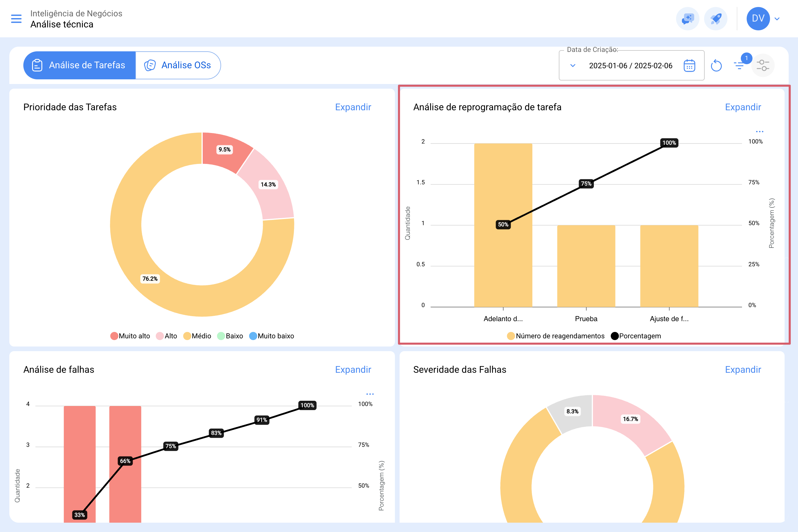Click the Prueba bar
This screenshot has width=798, height=532.
[586, 266]
